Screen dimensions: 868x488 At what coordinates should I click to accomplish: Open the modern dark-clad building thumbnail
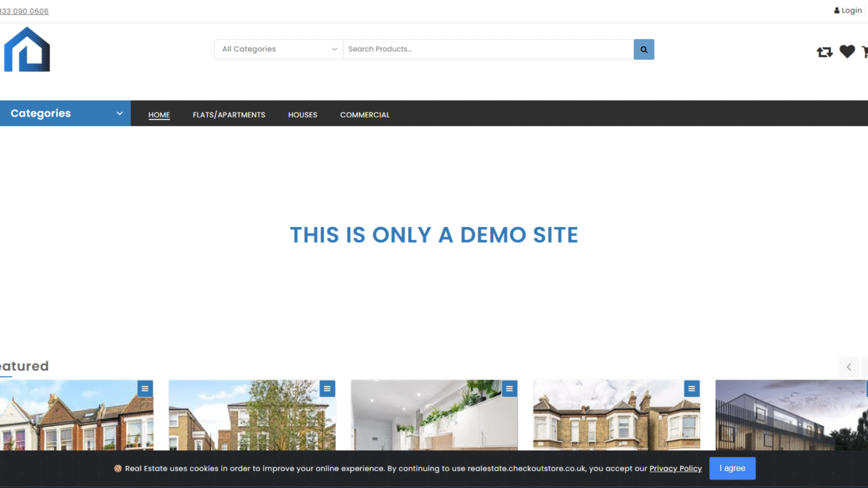(x=792, y=415)
